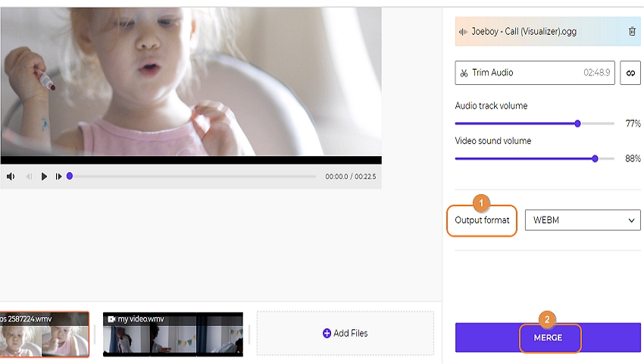
Task: Click the Audio track volume label
Action: pos(491,105)
